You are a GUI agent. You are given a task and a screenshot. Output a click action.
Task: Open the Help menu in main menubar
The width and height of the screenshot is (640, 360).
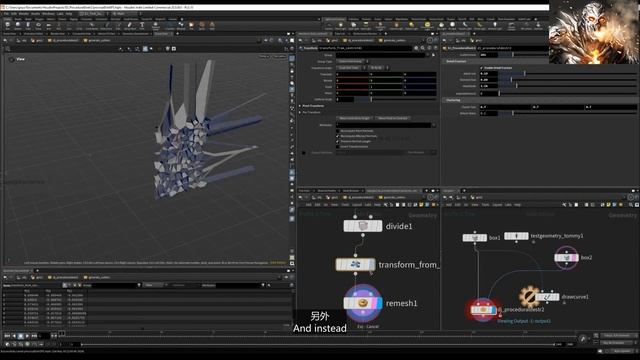pyautogui.click(x=69, y=13)
